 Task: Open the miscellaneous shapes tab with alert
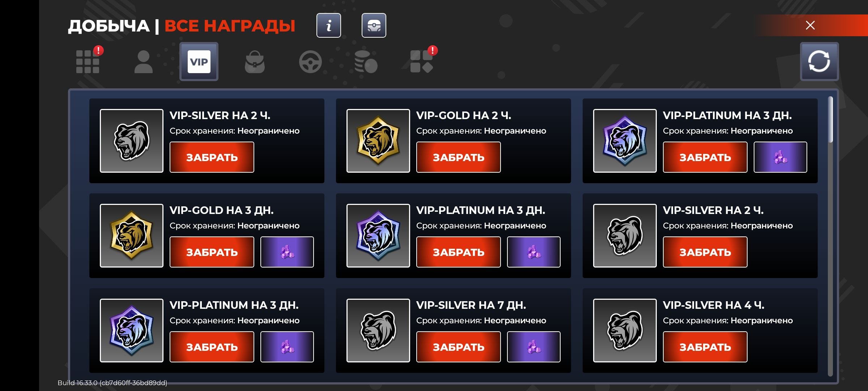point(422,61)
